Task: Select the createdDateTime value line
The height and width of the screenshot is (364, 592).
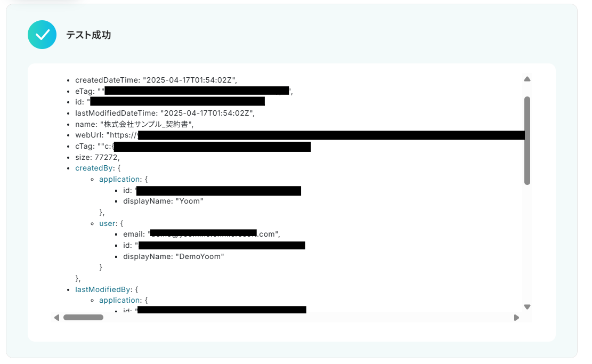Action: pos(156,80)
